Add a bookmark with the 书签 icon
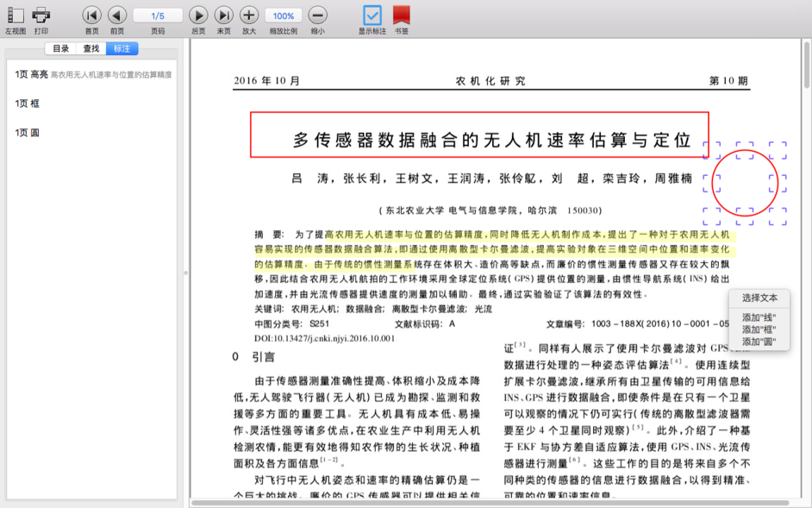 tap(401, 15)
